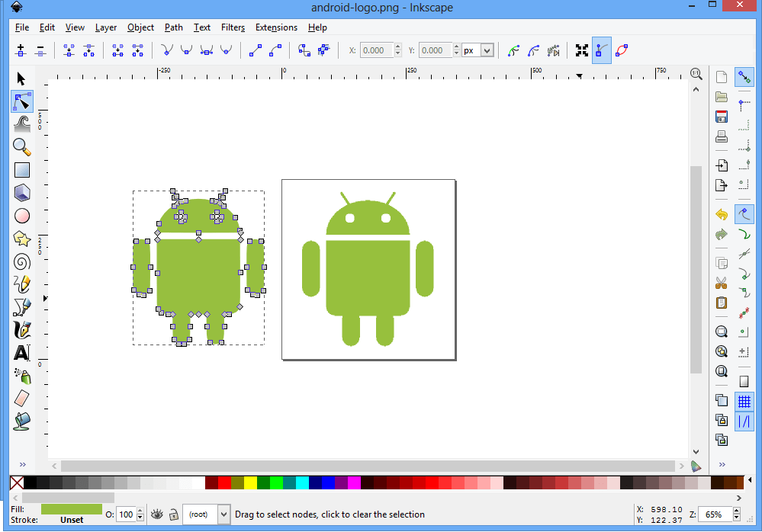Image resolution: width=762 pixels, height=532 pixels.
Task: Increase Y coordinate spinner
Action: [456, 46]
